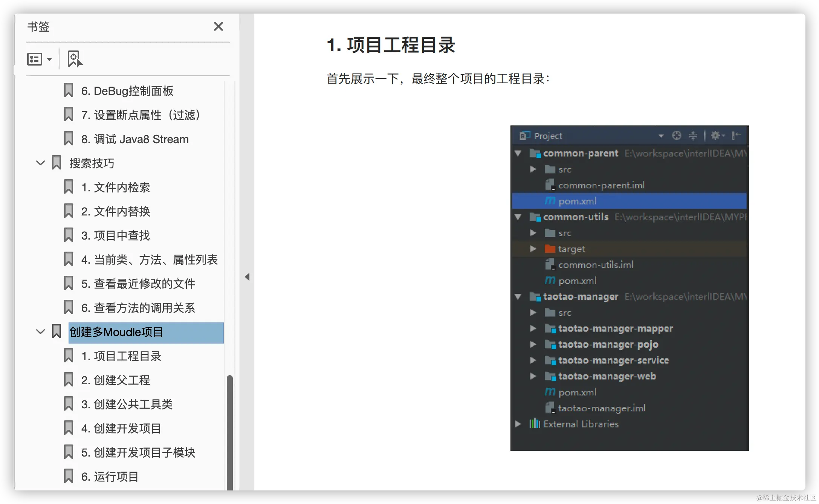Click the Project view dropdown arrow
Viewport: 819px width, 504px height.
(661, 136)
